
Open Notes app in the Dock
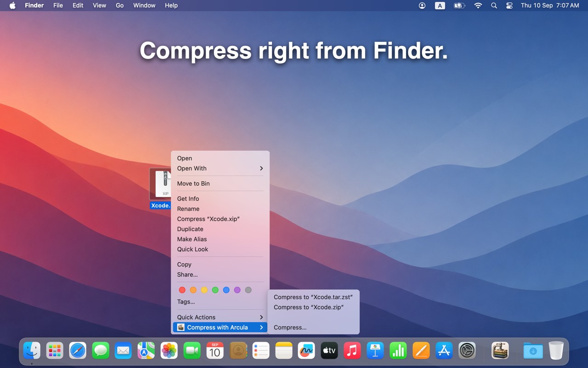pos(284,351)
